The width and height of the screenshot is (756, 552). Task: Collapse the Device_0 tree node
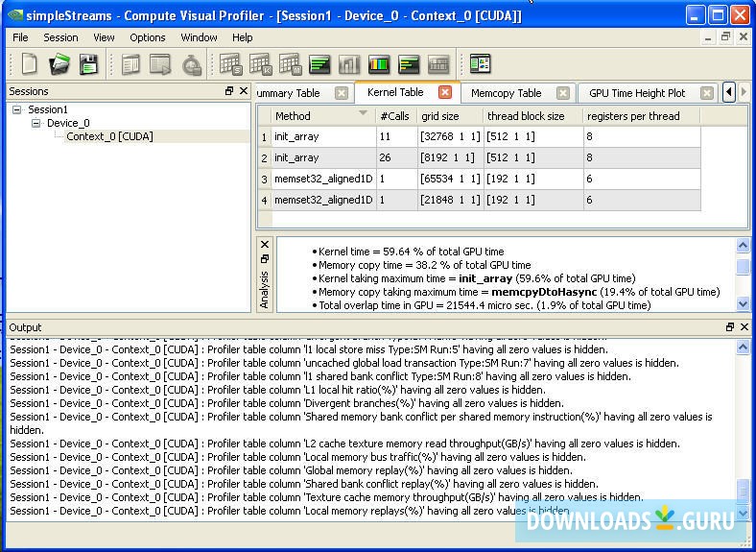pyautogui.click(x=36, y=123)
